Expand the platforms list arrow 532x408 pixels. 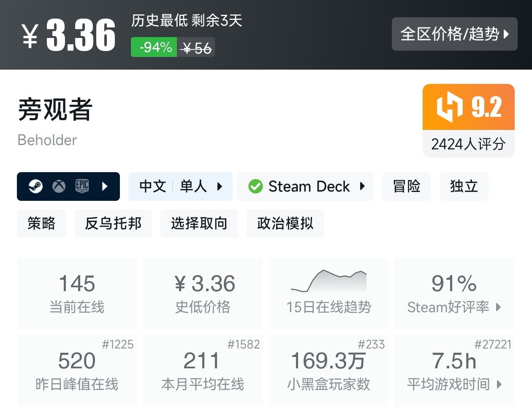coord(105,186)
